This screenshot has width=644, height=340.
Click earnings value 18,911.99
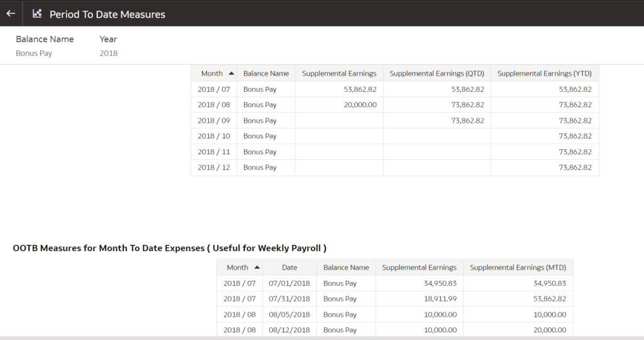pyautogui.click(x=440, y=299)
